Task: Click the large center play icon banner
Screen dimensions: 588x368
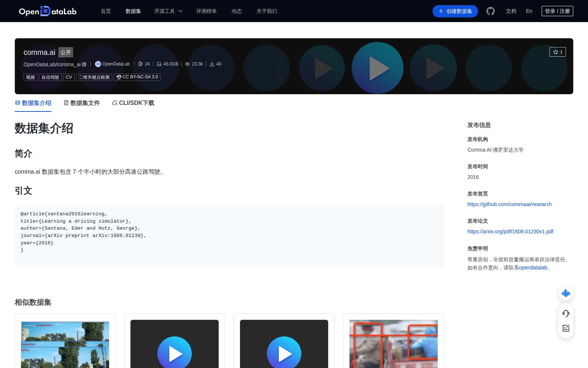Action: pyautogui.click(x=378, y=68)
